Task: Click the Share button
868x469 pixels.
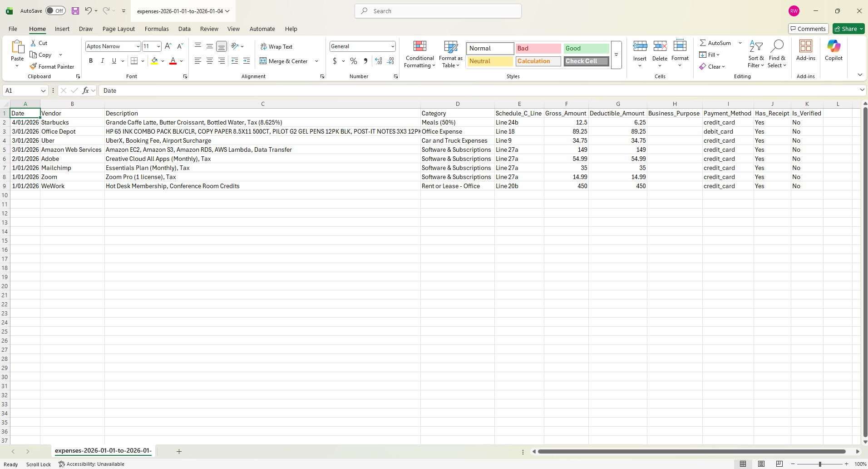Action: click(848, 29)
